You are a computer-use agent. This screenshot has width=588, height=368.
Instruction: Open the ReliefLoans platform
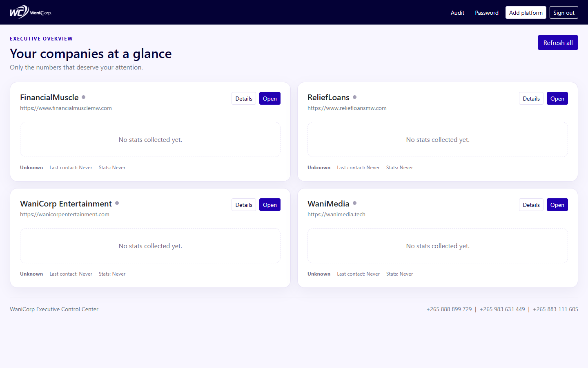(x=557, y=99)
